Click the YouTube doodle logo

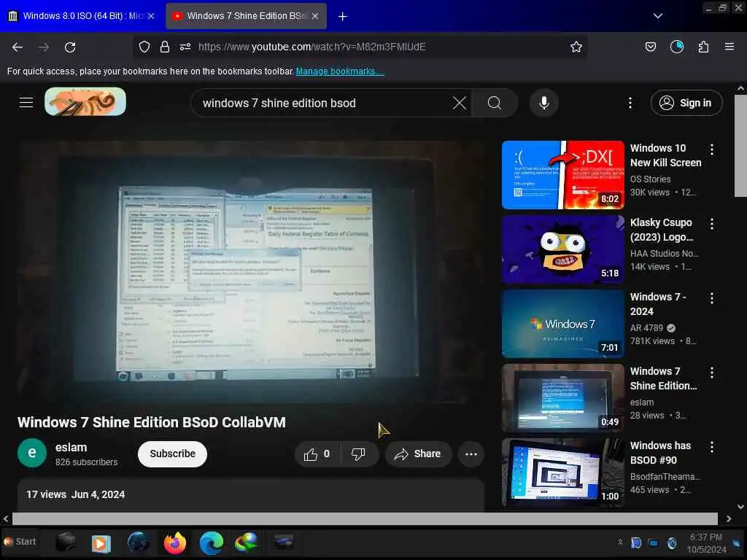(x=85, y=101)
